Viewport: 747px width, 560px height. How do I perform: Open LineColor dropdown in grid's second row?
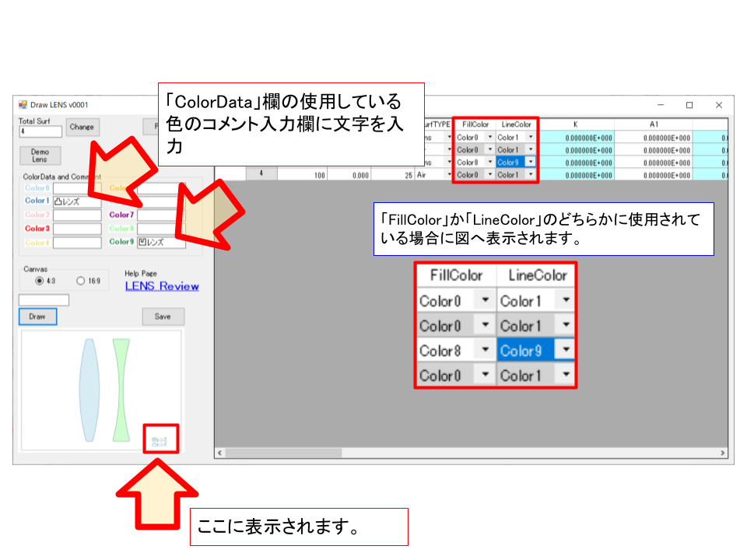(531, 149)
